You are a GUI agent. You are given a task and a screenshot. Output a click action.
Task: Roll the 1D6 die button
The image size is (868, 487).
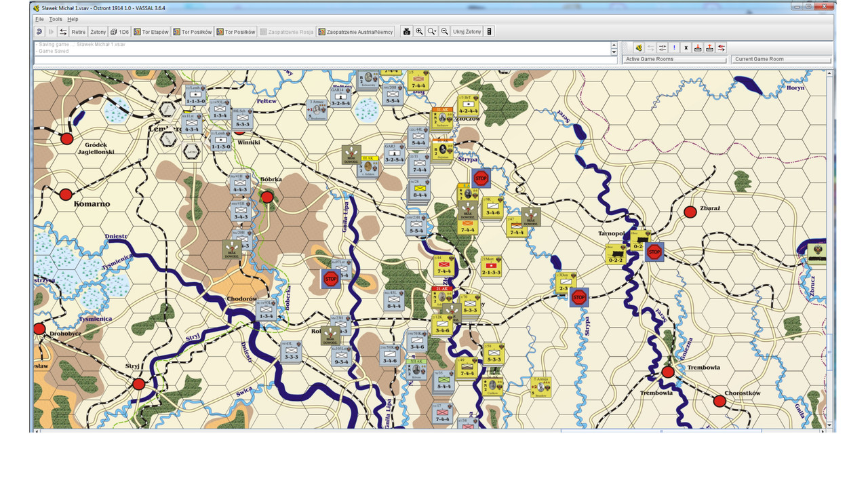point(120,32)
